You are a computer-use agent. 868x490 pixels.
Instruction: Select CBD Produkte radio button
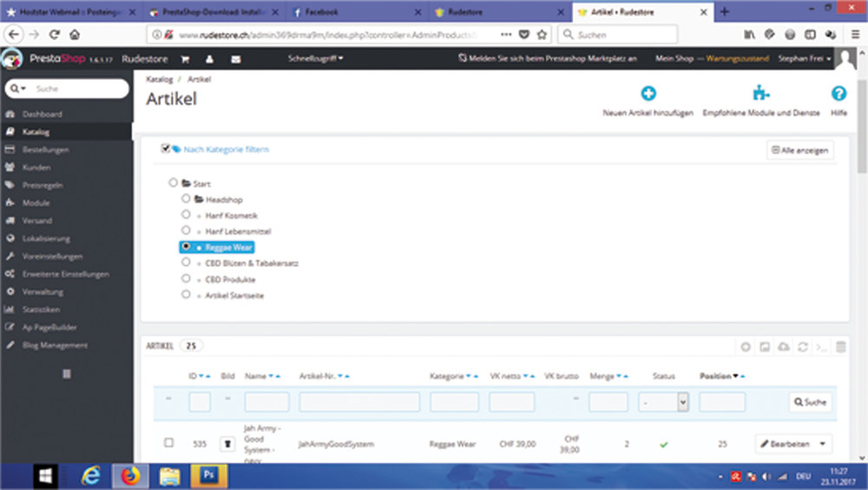click(186, 278)
